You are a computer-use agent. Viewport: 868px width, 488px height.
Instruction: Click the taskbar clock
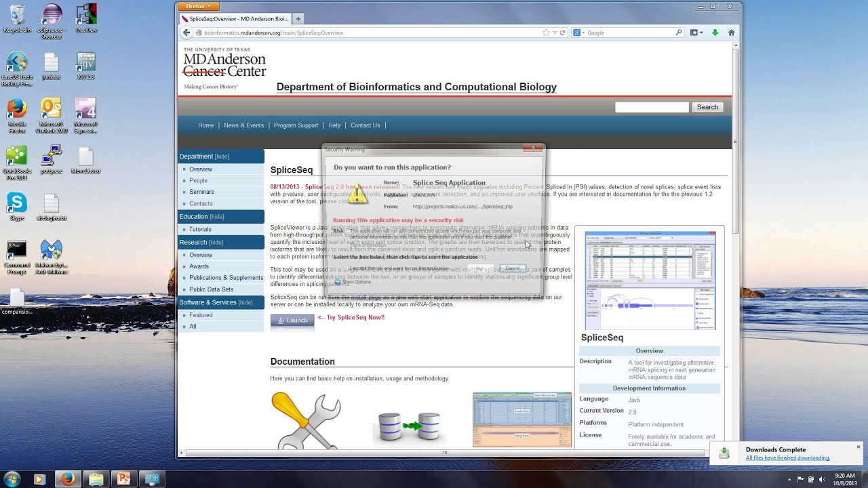[x=844, y=479]
